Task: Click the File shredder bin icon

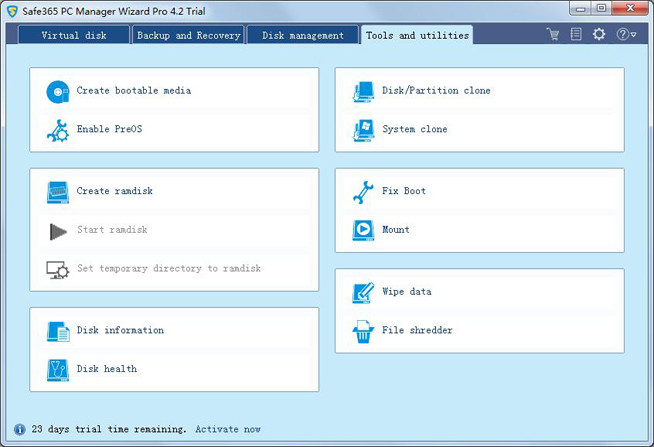Action: 363,331
